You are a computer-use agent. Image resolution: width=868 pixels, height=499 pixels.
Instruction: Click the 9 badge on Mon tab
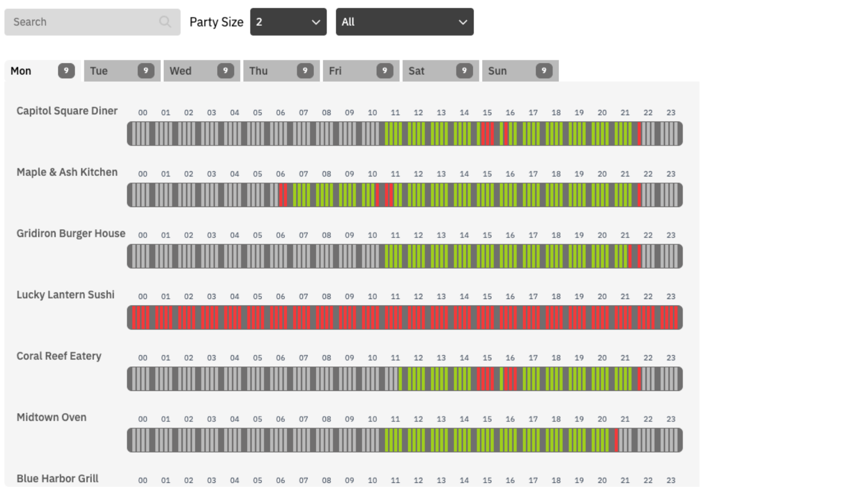coord(66,71)
